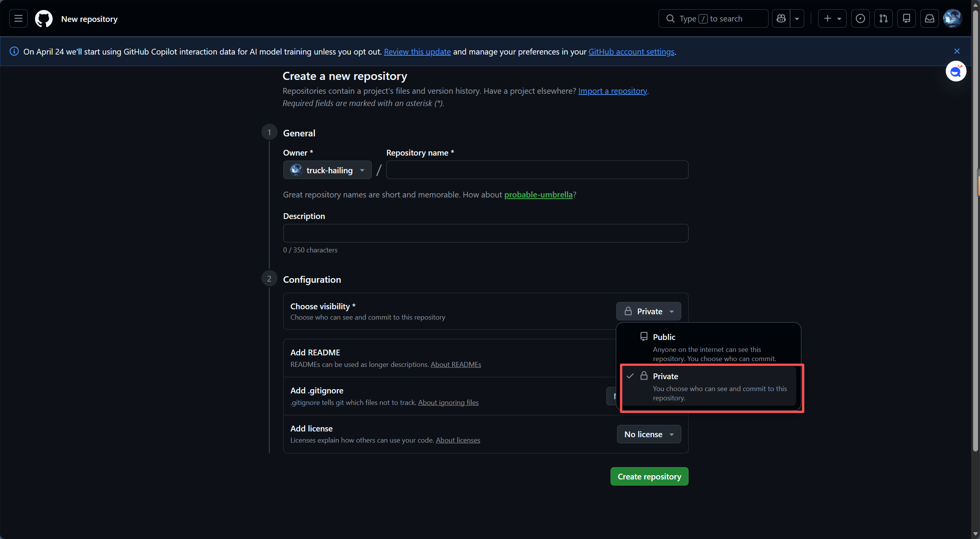
Task: Open the Import a repository link
Action: [x=612, y=91]
